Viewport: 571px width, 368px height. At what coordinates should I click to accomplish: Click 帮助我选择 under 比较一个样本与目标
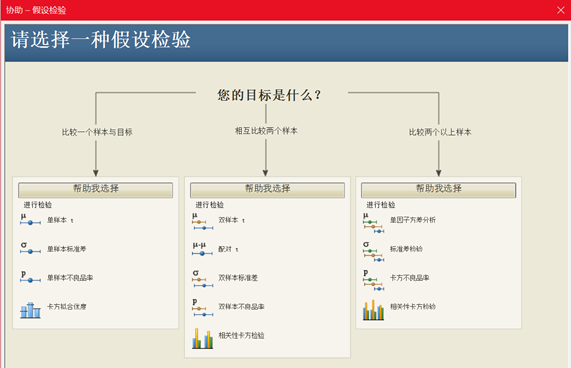pos(96,190)
